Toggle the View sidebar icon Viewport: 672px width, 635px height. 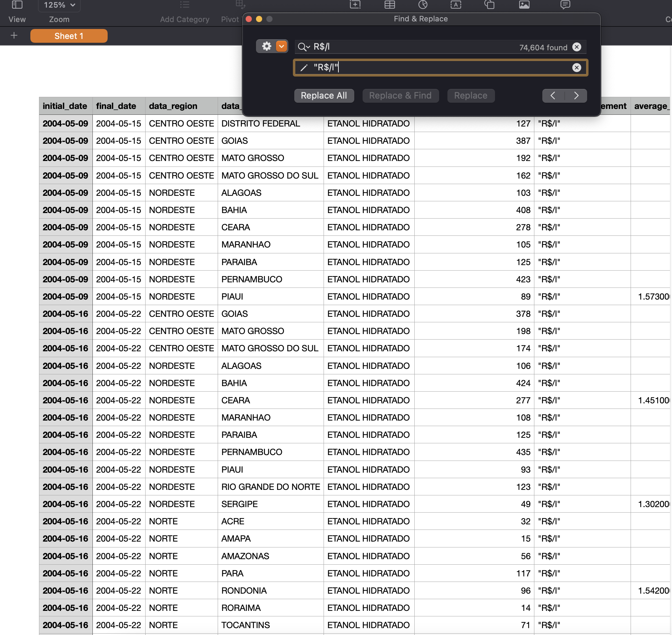pyautogui.click(x=17, y=5)
